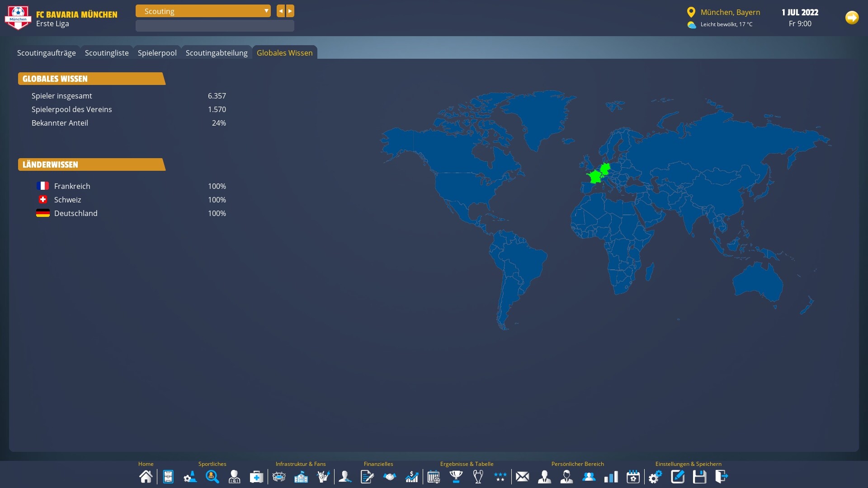Open the mailbox envelope icon
This screenshot has width=868, height=488.
pyautogui.click(x=522, y=477)
